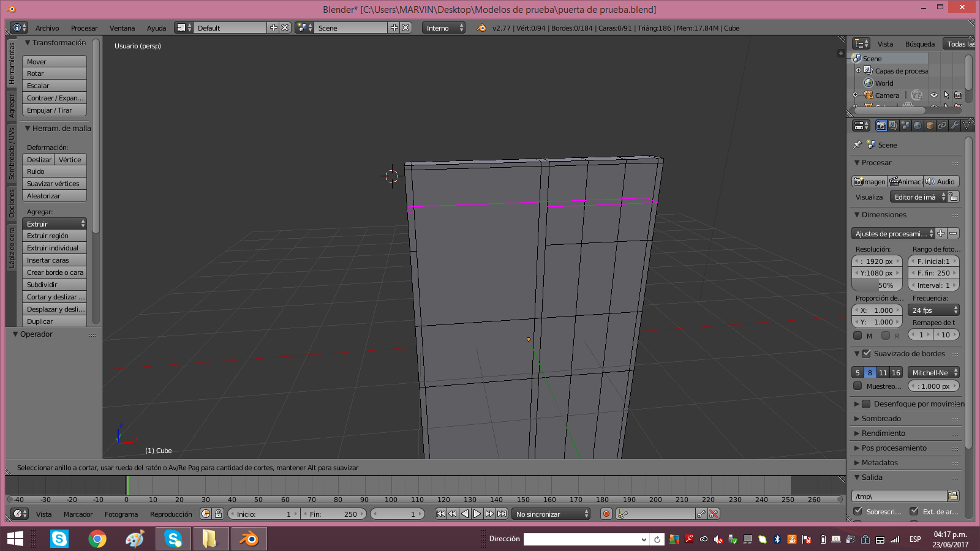
Task: Expand the Sombreado panel
Action: (881, 419)
